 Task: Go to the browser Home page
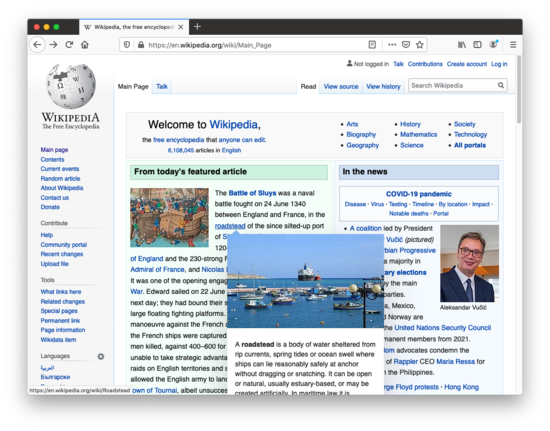(85, 45)
